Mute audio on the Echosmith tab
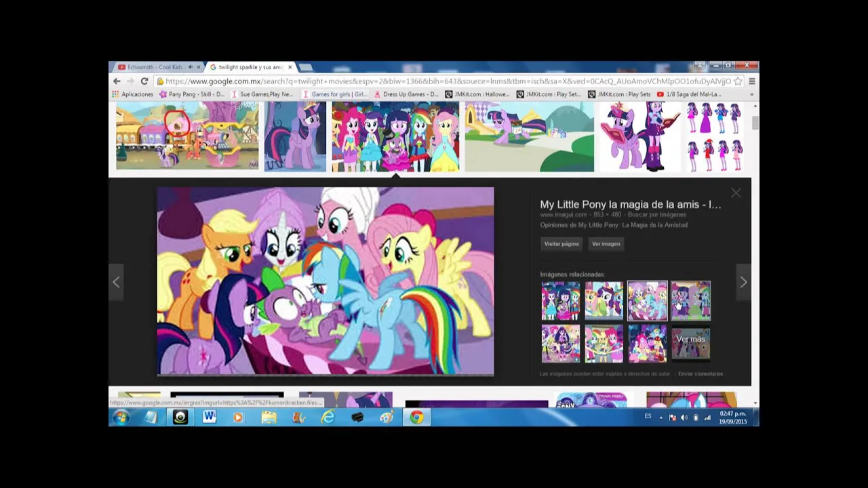This screenshot has height=488, width=868. [x=191, y=67]
